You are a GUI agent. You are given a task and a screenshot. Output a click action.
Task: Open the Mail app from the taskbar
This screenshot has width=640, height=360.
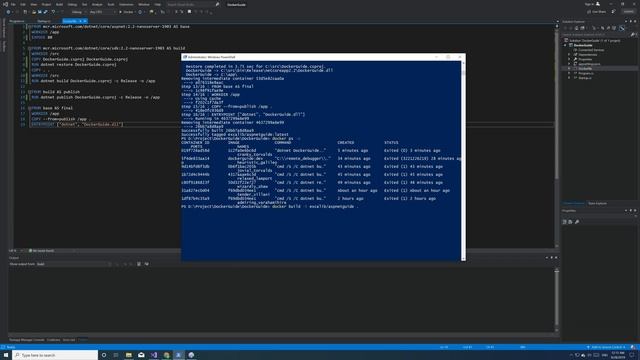tap(141, 355)
